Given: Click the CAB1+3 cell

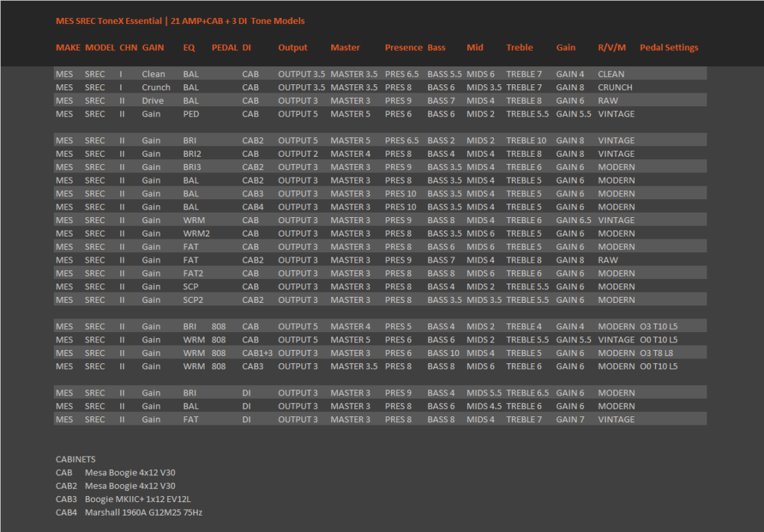Looking at the screenshot, I should click(257, 353).
